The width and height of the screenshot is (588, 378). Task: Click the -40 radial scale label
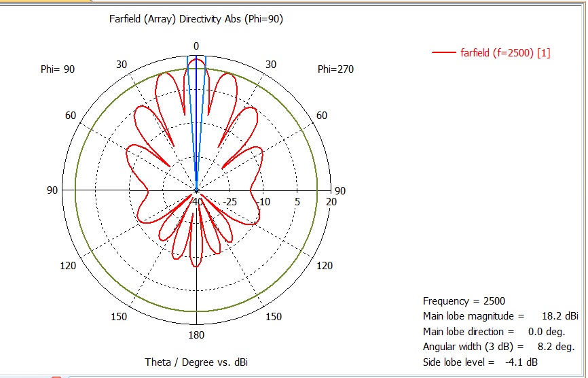point(196,202)
